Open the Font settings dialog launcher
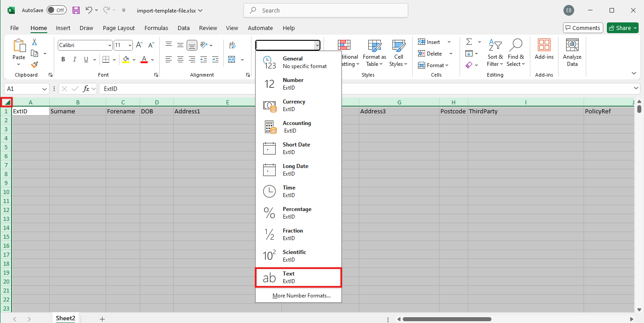 pos(156,75)
